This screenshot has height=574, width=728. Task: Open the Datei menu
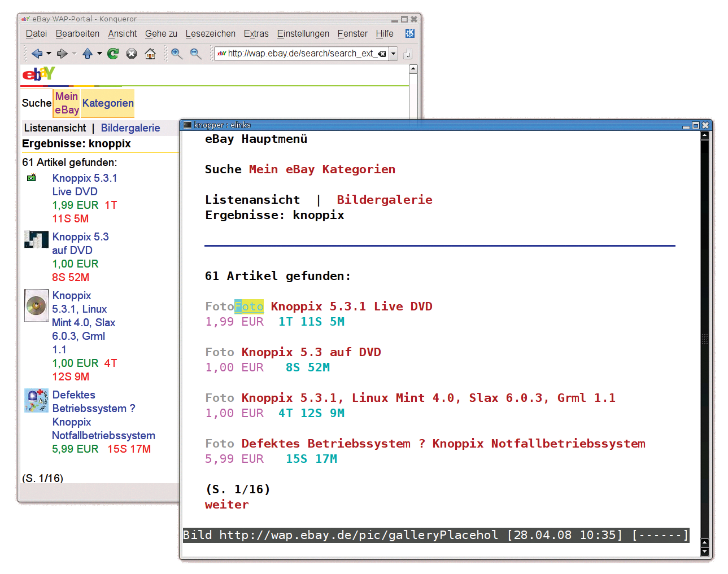36,34
